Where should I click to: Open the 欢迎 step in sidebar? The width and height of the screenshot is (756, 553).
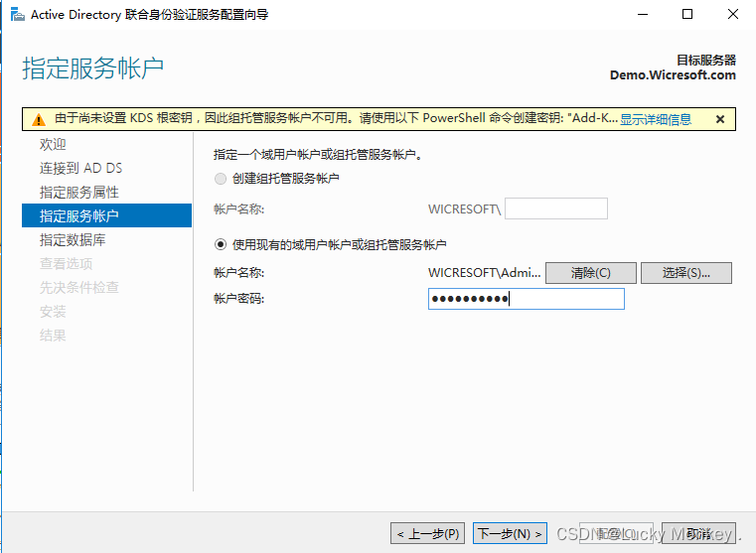pyautogui.click(x=53, y=144)
